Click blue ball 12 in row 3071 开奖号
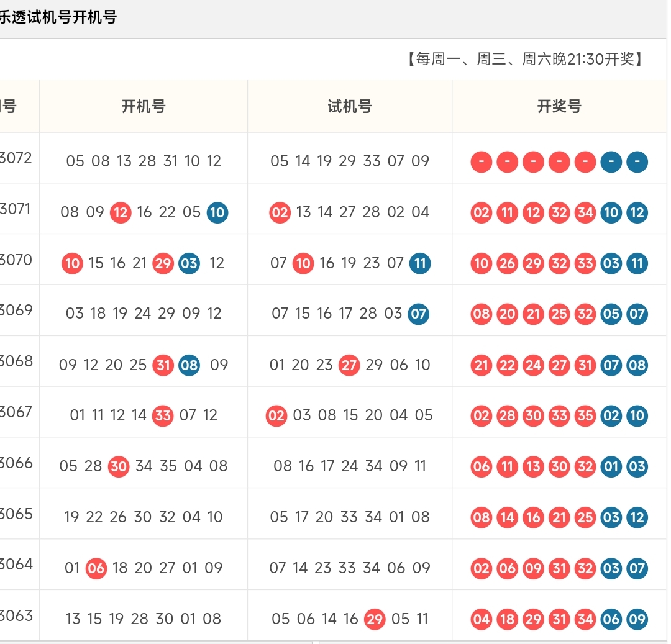 pos(637,212)
